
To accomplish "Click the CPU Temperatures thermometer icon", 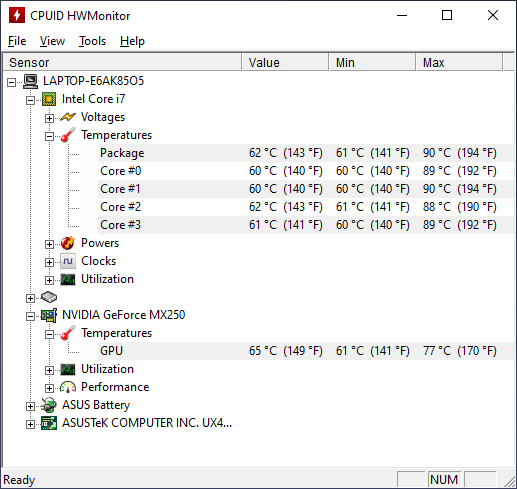I will [x=68, y=135].
